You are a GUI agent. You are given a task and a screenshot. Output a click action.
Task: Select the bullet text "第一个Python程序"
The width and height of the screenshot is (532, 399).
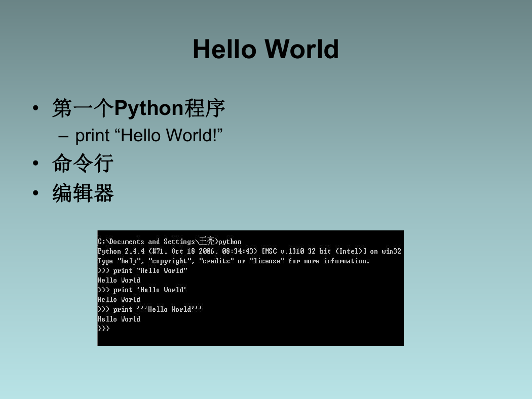pos(138,108)
